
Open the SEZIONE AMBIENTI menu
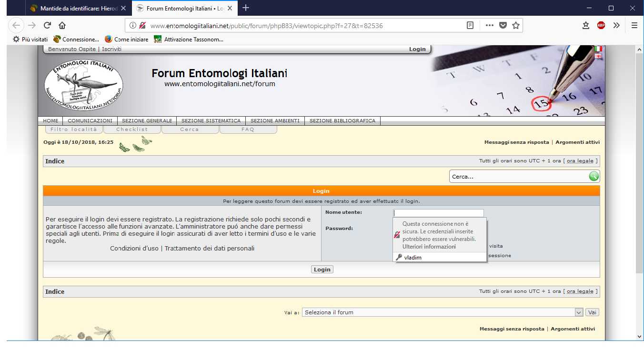click(x=275, y=121)
